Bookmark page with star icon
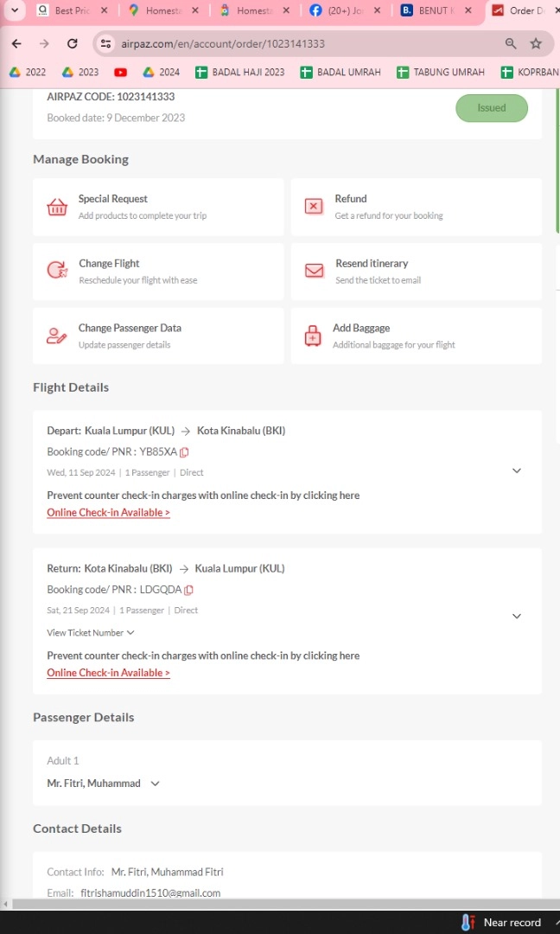Image resolution: width=560 pixels, height=934 pixels. (536, 43)
